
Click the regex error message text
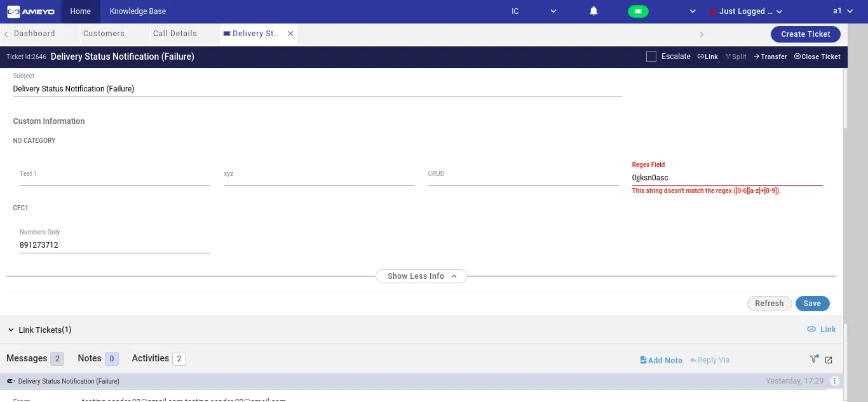(706, 191)
